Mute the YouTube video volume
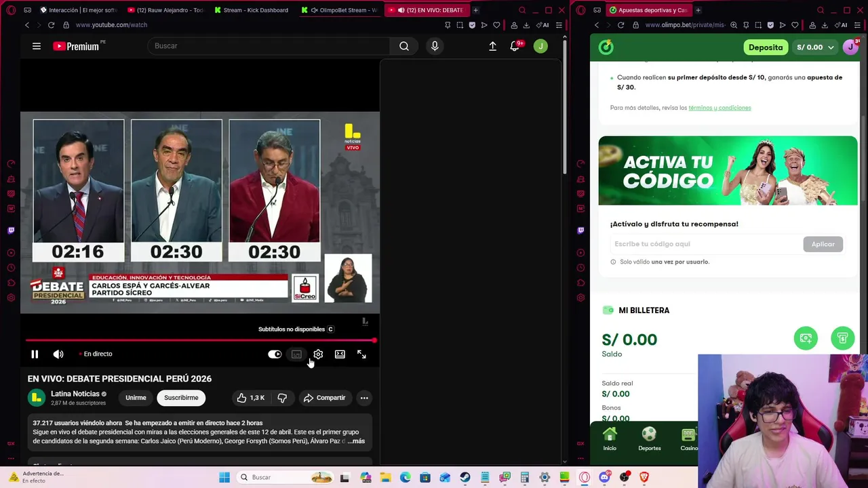The width and height of the screenshot is (868, 488). 58,354
